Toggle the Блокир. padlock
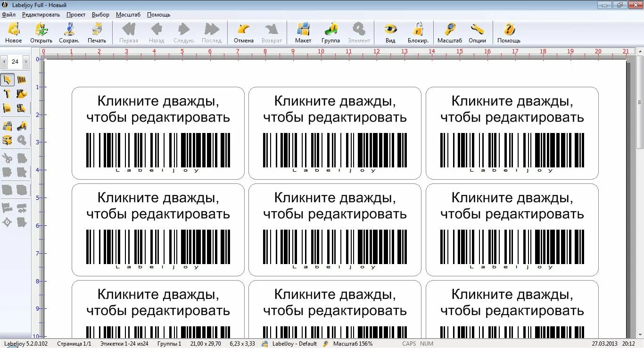Viewport: 644px width, 348px height. pos(418,33)
